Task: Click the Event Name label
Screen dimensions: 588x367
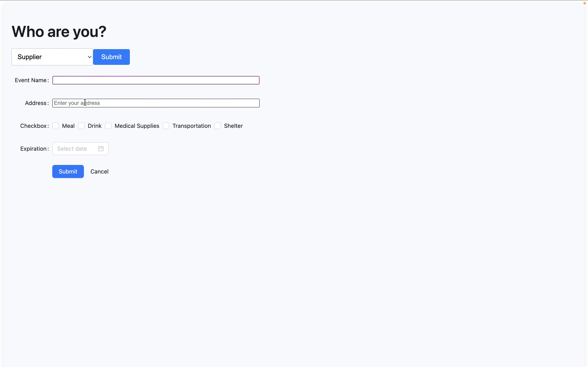Action: click(31, 80)
